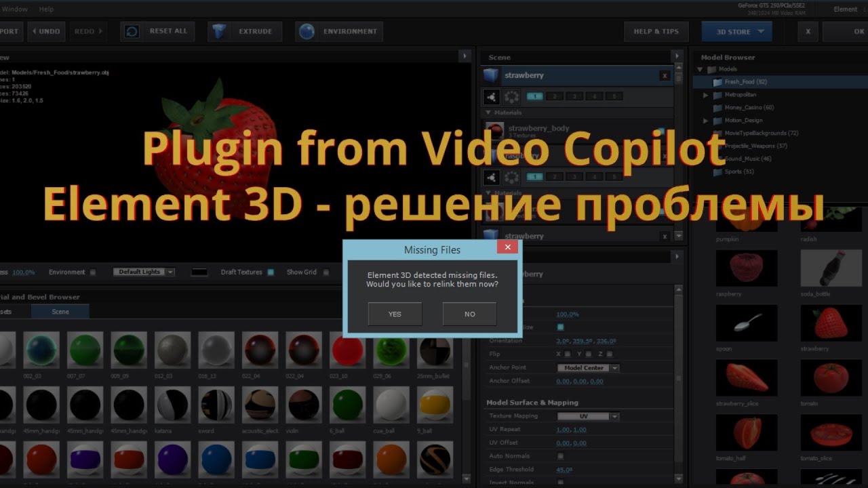Open the Anchor Point Model Center dropdown
The width and height of the screenshot is (868, 488).
(588, 368)
